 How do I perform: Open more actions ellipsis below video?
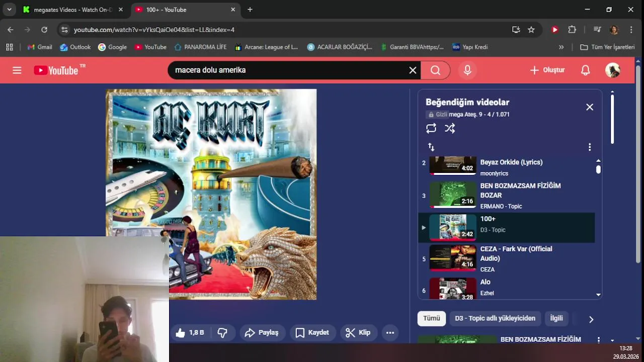click(390, 332)
